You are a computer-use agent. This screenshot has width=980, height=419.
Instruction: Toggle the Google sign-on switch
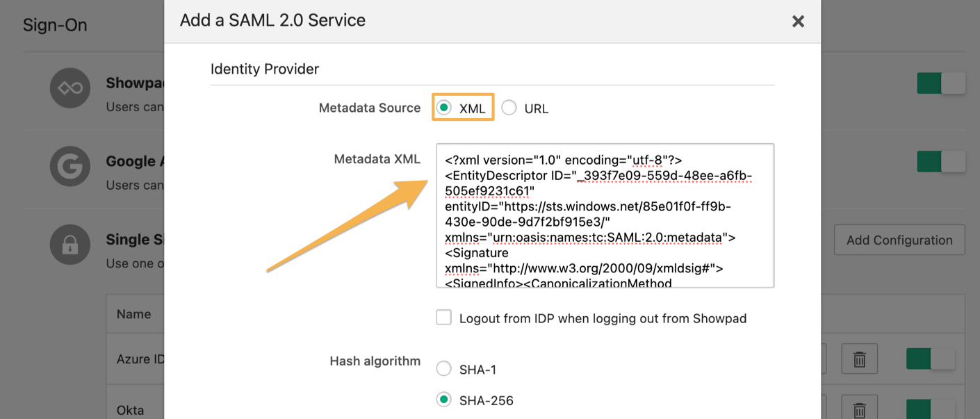tap(941, 161)
